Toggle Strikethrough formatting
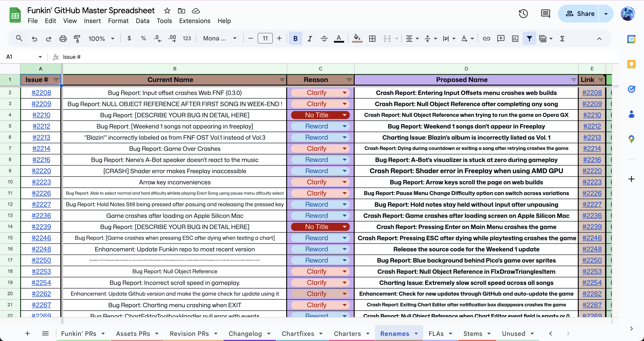The height and width of the screenshot is (341, 644). coord(324,38)
